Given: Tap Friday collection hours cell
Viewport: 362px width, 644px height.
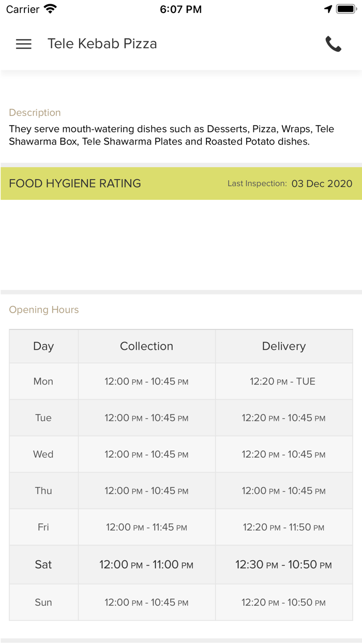Looking at the screenshot, I should point(146,528).
